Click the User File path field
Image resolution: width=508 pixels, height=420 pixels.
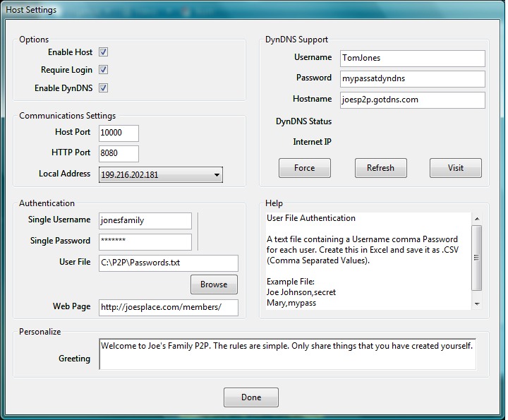pyautogui.click(x=169, y=263)
